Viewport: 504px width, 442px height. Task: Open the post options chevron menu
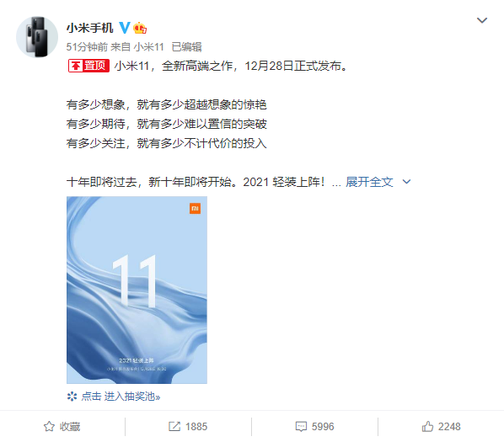point(482,20)
